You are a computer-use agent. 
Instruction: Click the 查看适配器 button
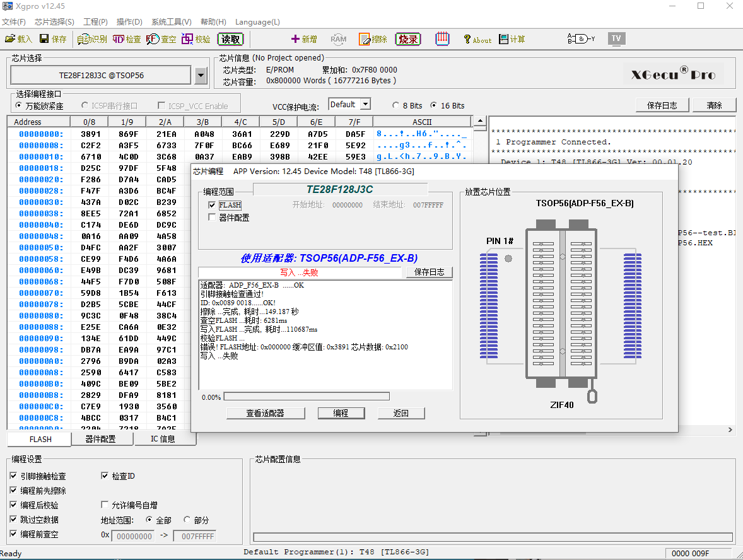266,413
